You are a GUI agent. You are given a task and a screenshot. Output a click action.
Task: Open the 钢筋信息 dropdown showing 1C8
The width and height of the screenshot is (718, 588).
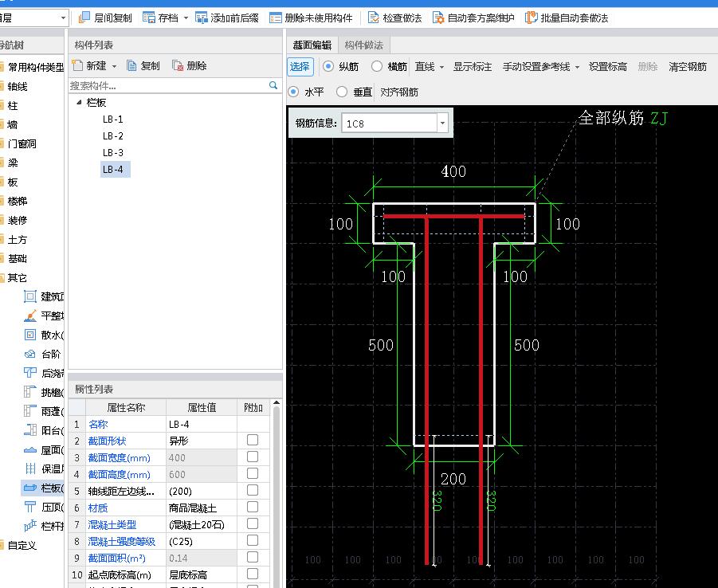[x=444, y=123]
